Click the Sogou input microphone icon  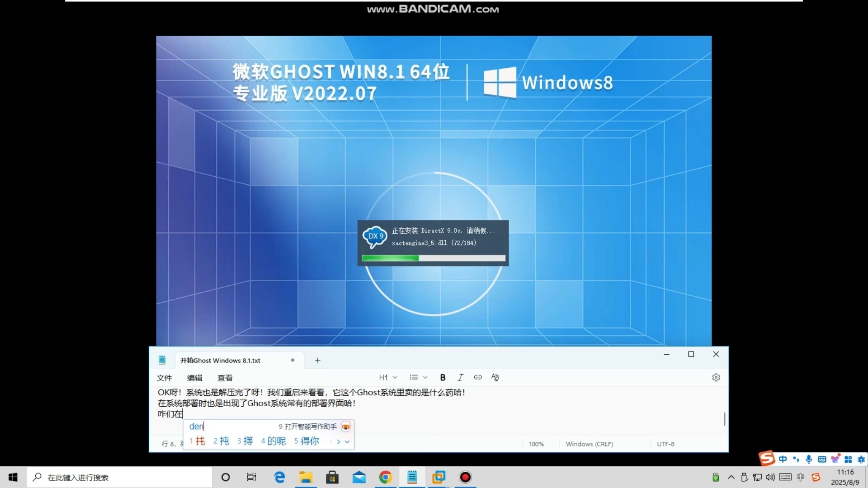point(809,459)
